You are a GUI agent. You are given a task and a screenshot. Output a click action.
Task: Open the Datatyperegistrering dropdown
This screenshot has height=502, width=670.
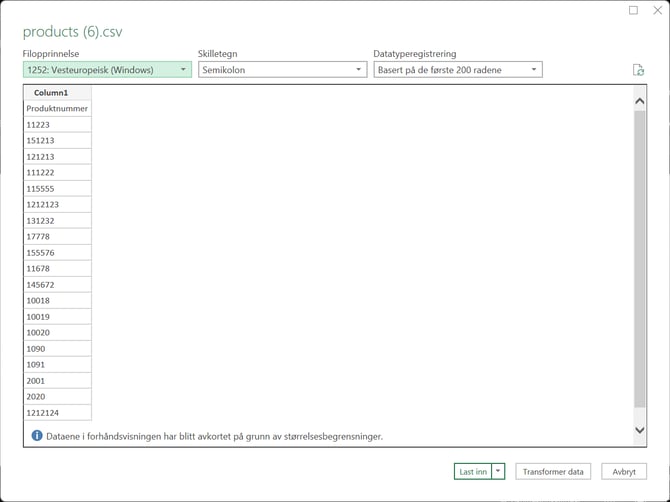click(458, 70)
